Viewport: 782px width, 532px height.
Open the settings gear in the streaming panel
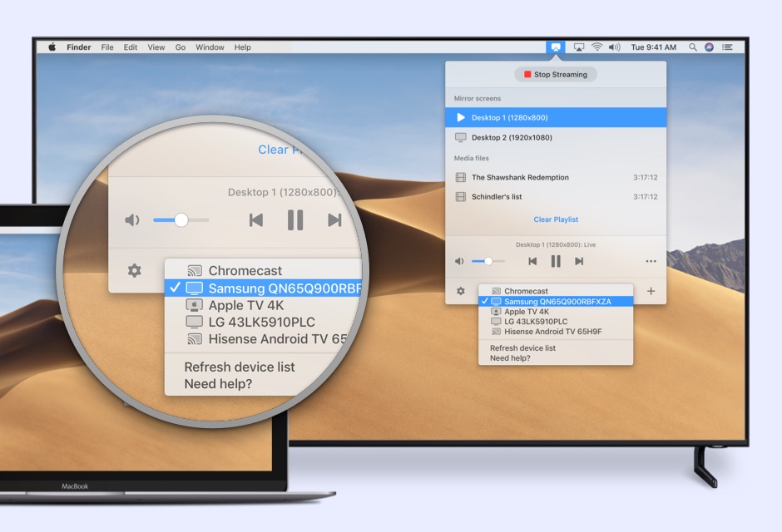tap(459, 291)
